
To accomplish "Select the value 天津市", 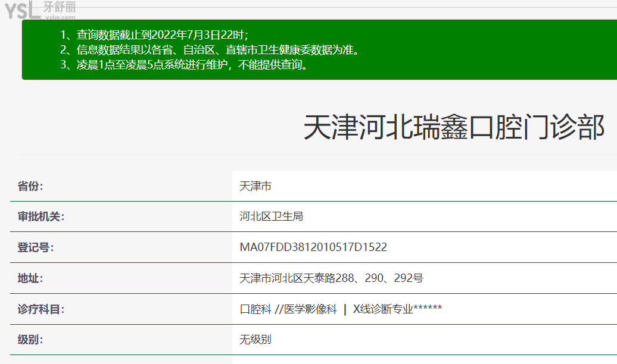I will pyautogui.click(x=255, y=186).
